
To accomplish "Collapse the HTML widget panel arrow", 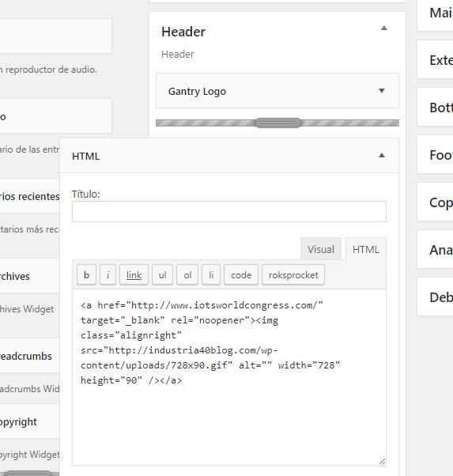I will 382,156.
